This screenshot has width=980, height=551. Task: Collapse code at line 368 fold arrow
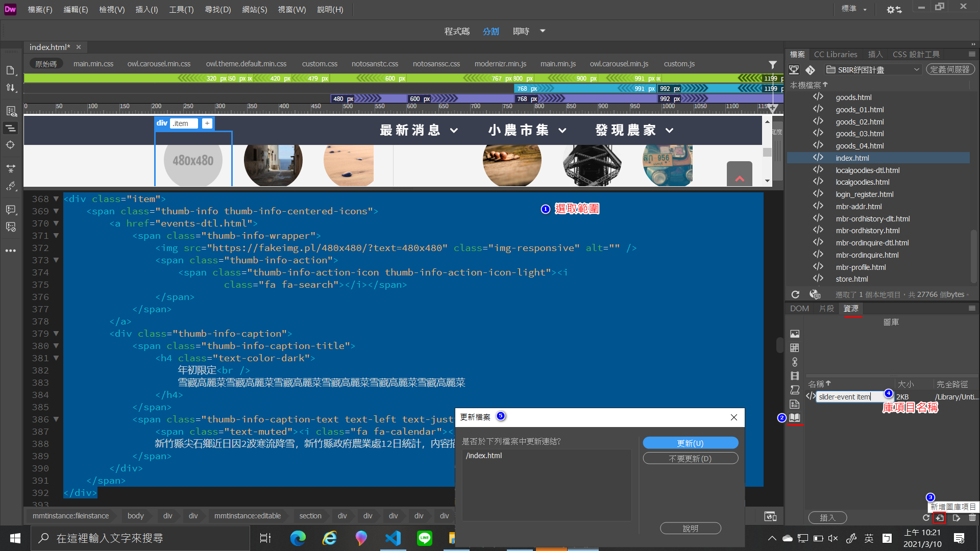coord(56,199)
